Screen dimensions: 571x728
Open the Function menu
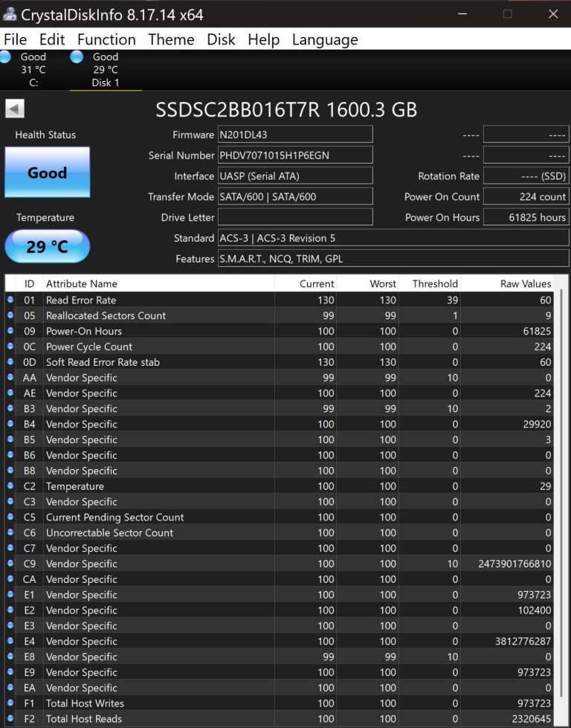coord(106,39)
